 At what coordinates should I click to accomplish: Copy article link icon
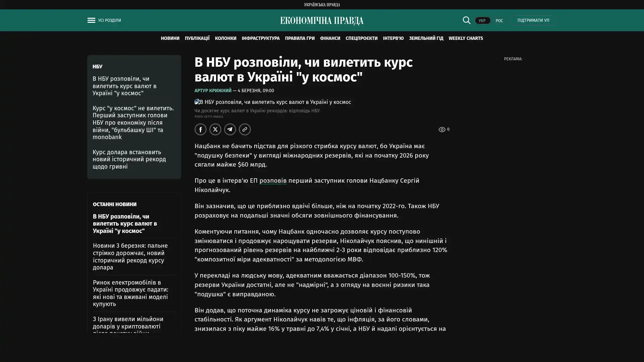[x=245, y=129]
